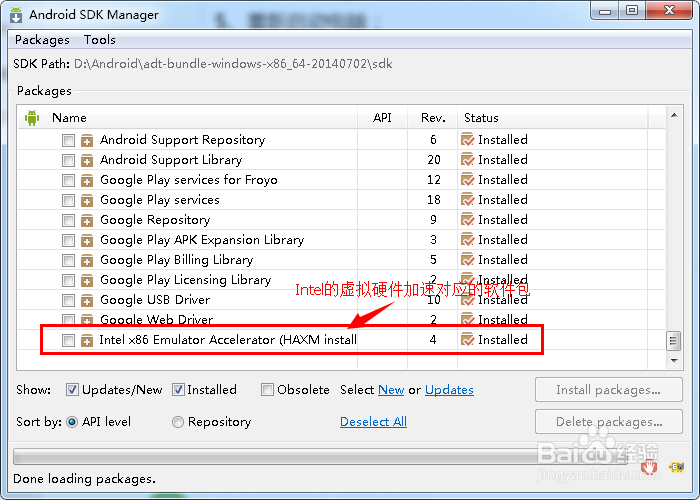Click package icon for Google Play Billing Library
This screenshot has height=500, width=700.
coord(87,260)
